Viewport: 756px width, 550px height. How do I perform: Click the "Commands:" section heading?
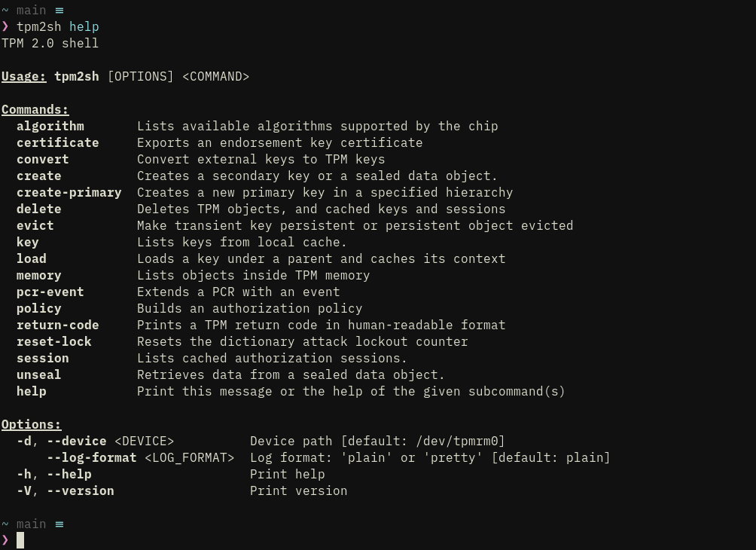pyautogui.click(x=35, y=109)
